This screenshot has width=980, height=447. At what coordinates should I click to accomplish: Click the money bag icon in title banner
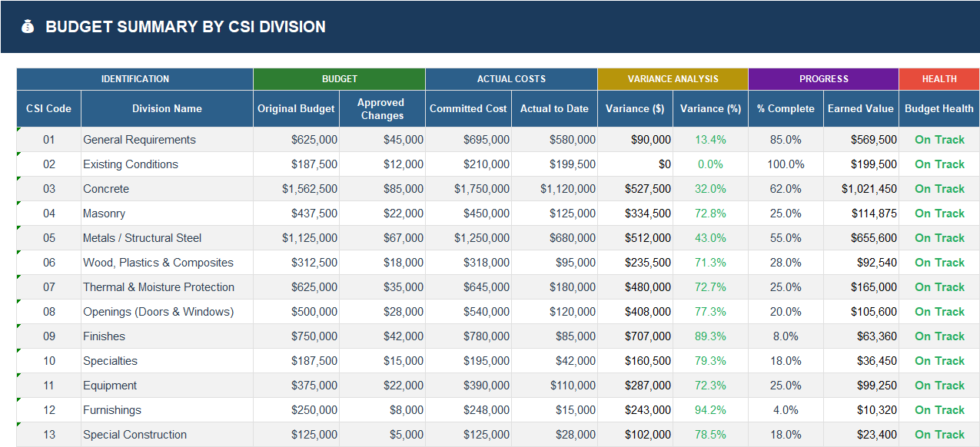coord(28,27)
